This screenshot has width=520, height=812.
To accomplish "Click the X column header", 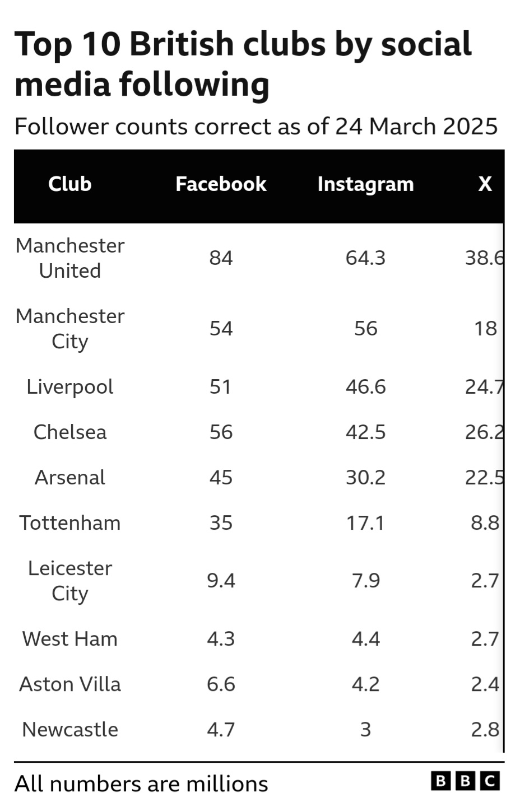I will (x=485, y=184).
